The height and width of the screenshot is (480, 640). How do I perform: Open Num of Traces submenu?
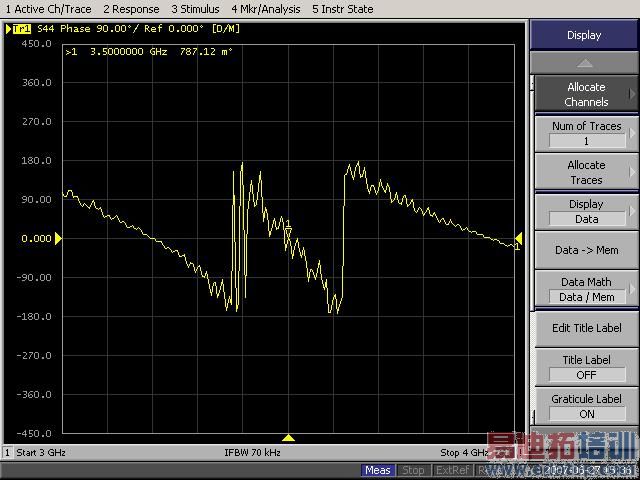tap(586, 133)
